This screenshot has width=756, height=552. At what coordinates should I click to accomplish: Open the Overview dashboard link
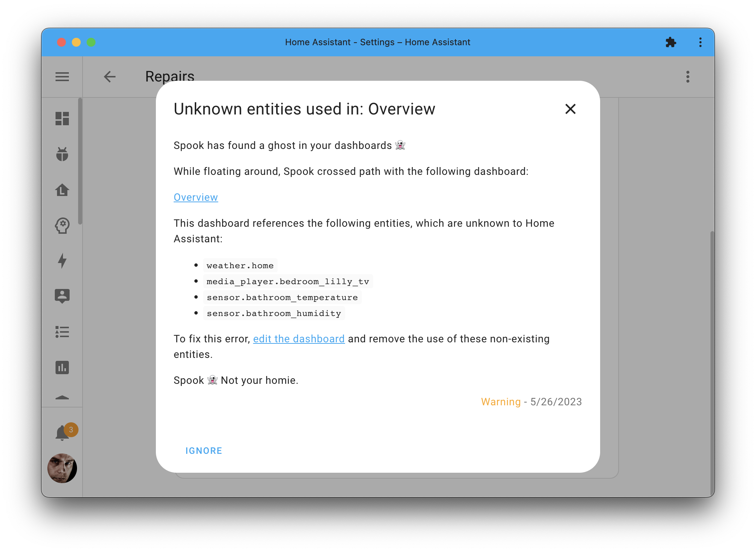coord(195,197)
